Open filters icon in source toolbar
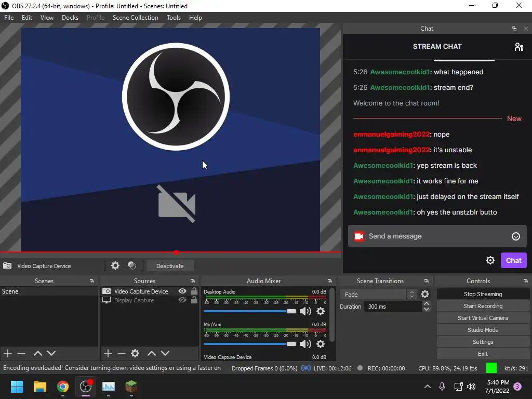 pos(132,265)
